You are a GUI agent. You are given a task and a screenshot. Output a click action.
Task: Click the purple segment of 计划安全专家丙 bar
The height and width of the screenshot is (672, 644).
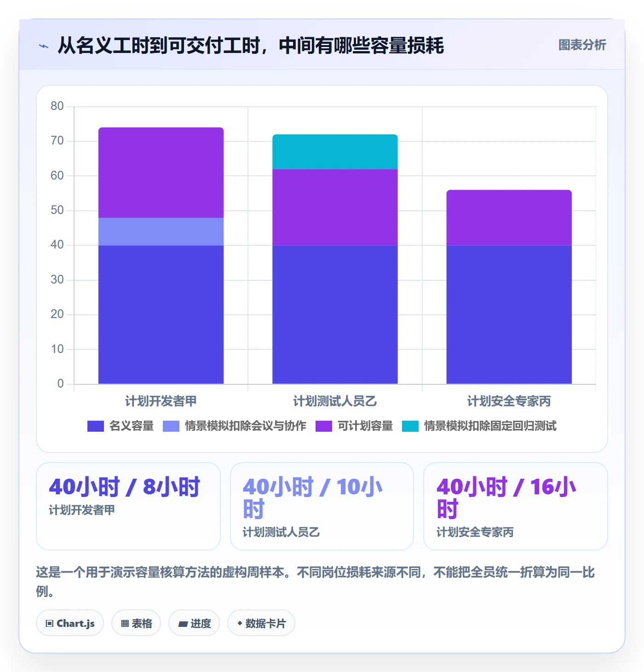pyautogui.click(x=509, y=218)
